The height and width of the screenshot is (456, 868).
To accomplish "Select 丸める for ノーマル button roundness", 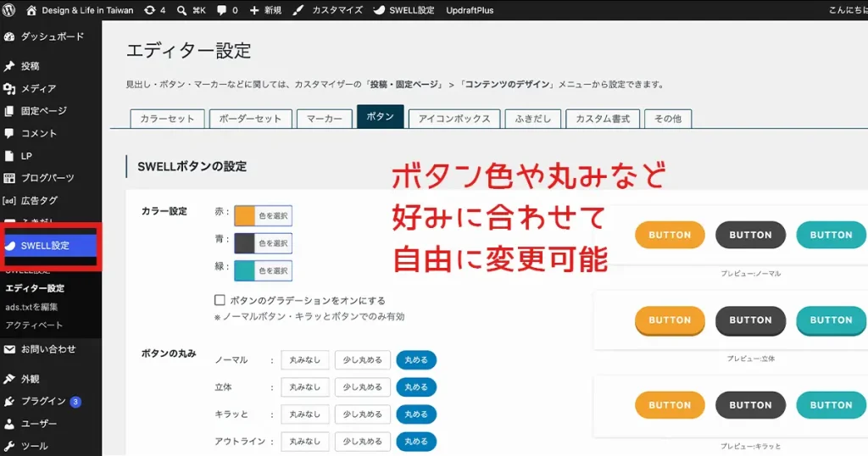I will coord(416,359).
